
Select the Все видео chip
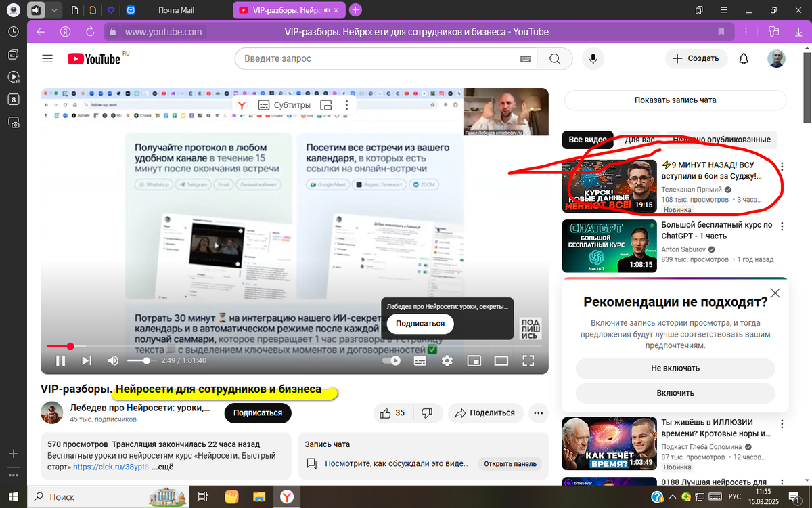[587, 140]
